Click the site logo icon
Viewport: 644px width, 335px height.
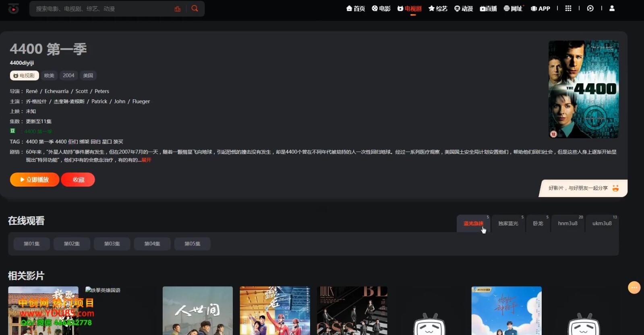coord(13,8)
